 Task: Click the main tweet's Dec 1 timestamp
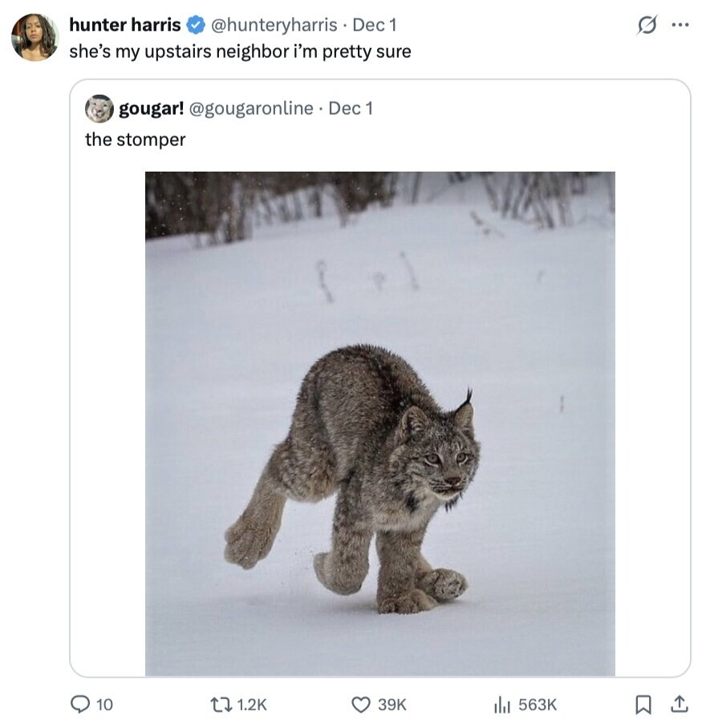[375, 25]
